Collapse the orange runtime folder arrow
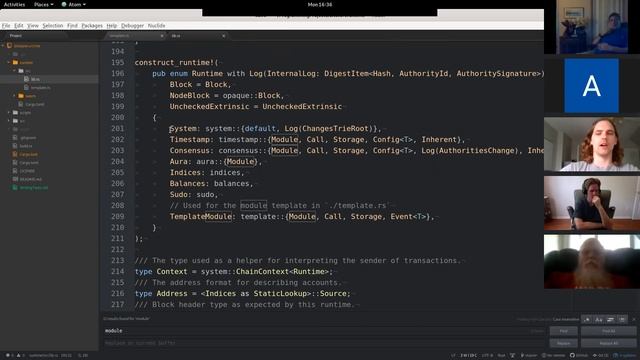 tap(9, 62)
